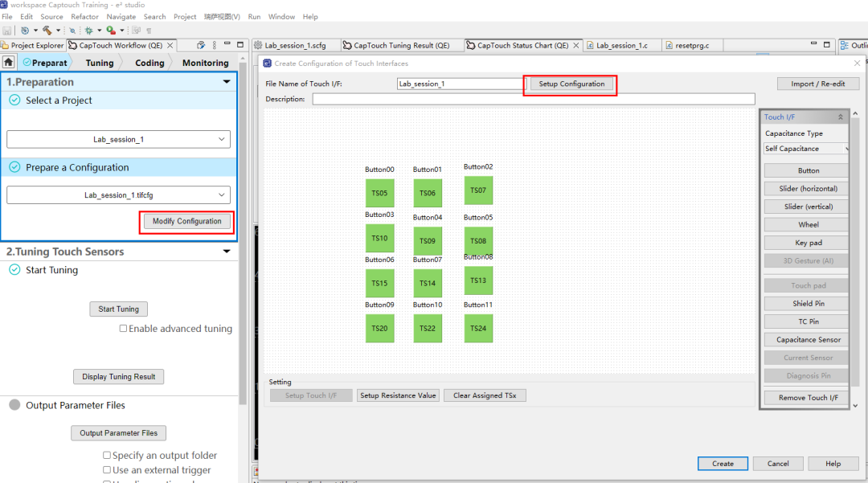The image size is (868, 483).
Task: Click the Setup Resistance Value button
Action: pyautogui.click(x=398, y=395)
